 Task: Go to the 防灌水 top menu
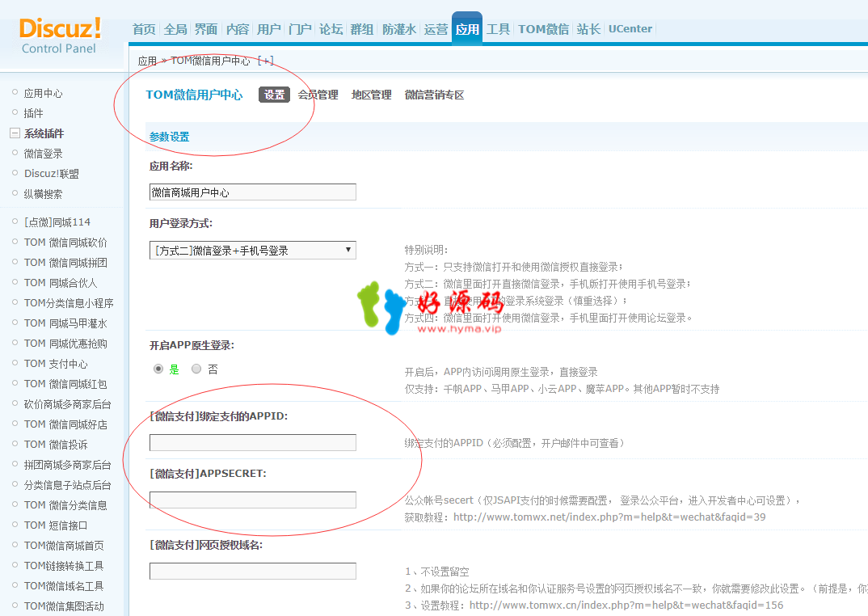click(x=399, y=29)
